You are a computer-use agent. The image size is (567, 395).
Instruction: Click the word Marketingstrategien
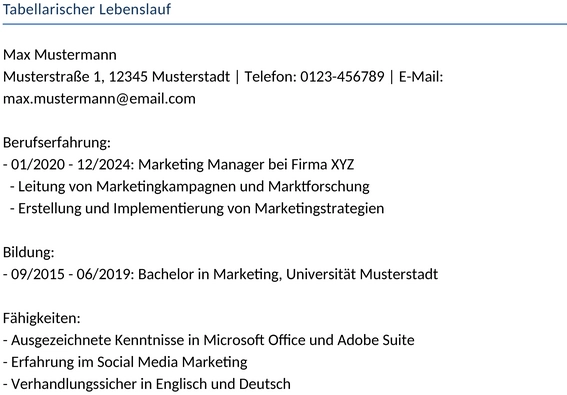(319, 209)
